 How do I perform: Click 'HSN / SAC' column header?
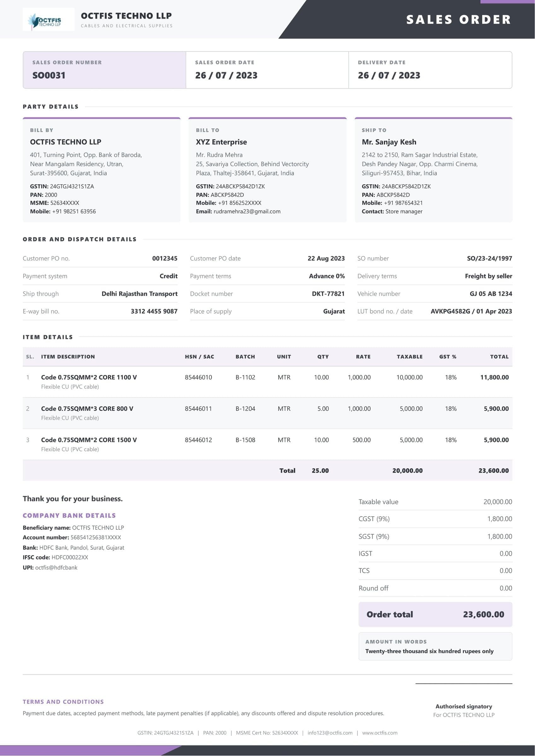(x=200, y=357)
